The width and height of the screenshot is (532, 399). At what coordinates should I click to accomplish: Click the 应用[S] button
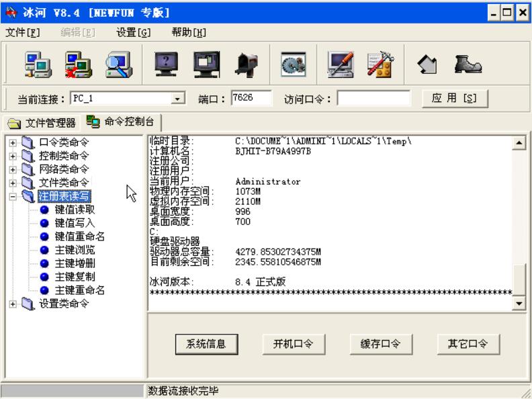(455, 98)
